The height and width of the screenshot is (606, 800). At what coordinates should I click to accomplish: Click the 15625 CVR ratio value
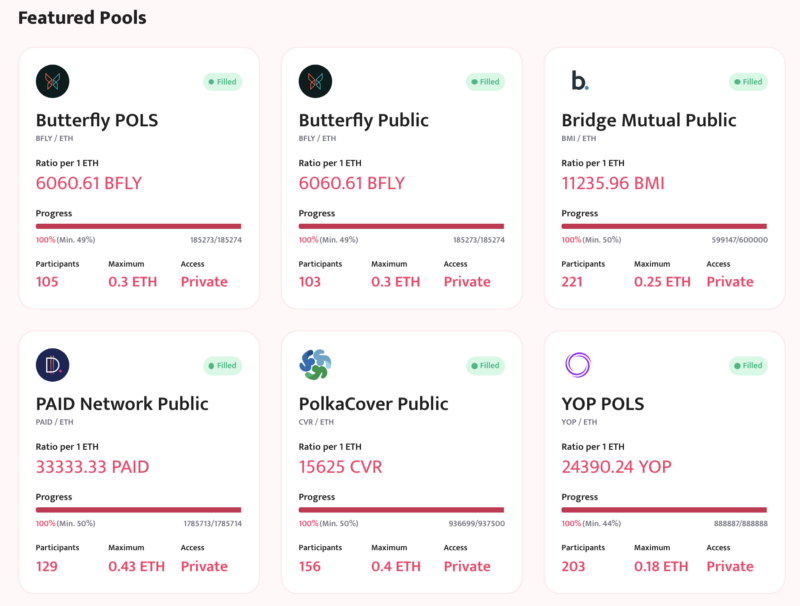pyautogui.click(x=340, y=467)
